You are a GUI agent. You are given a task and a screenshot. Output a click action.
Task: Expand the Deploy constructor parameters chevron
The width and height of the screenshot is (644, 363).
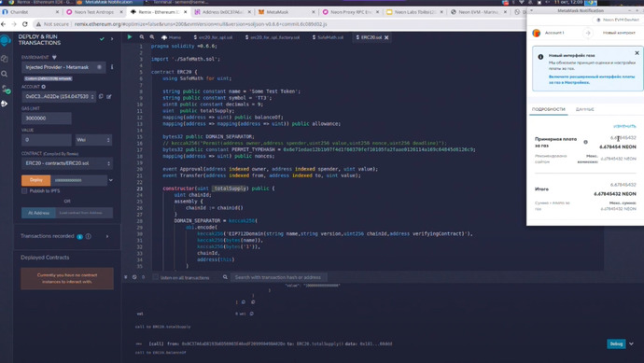pyautogui.click(x=110, y=180)
